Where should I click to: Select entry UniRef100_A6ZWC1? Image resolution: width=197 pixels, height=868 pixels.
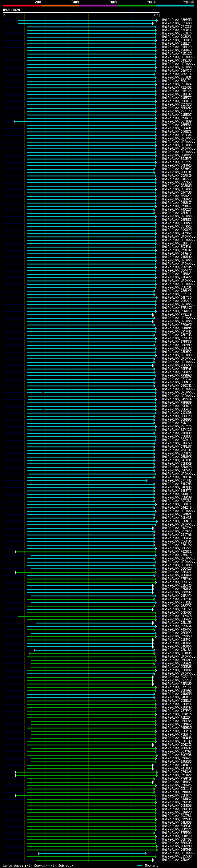[x=177, y=551]
